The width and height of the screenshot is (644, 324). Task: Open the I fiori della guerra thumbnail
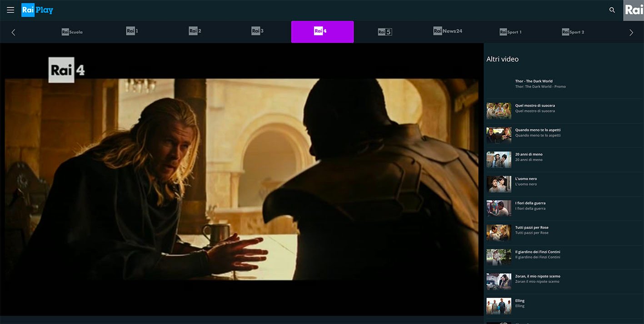point(499,208)
